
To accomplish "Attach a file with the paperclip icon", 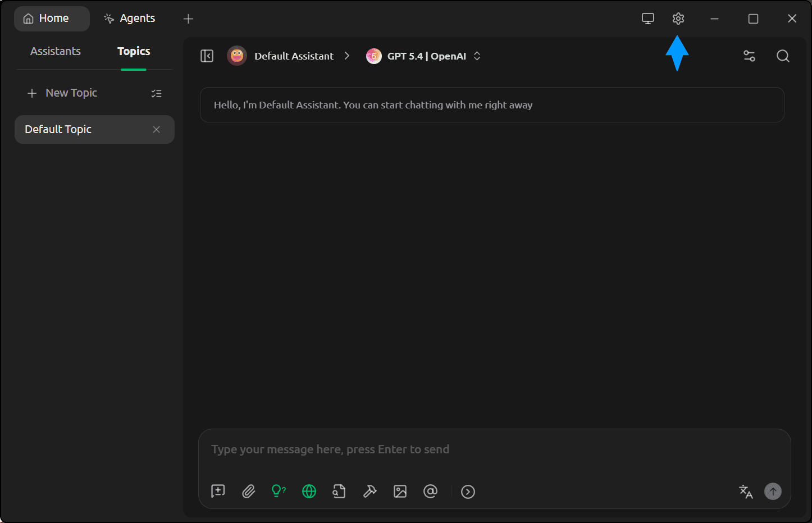I will (x=248, y=492).
